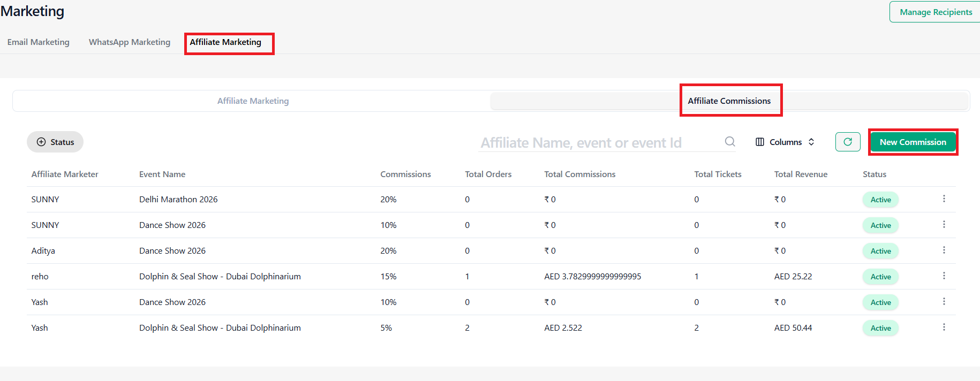Refresh the commissions list
The height and width of the screenshot is (381, 980).
pos(848,142)
